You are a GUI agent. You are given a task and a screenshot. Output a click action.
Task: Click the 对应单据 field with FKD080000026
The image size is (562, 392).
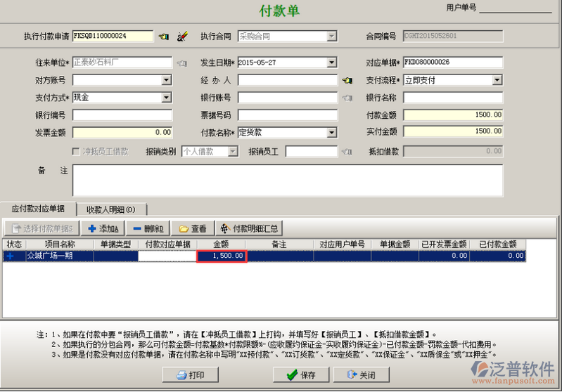[x=453, y=63]
